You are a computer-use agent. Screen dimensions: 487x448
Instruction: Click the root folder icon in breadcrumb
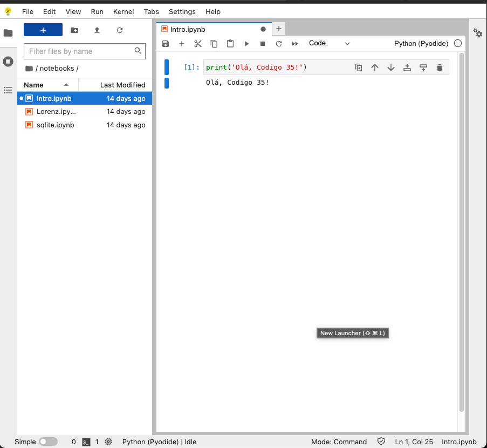[x=29, y=69]
